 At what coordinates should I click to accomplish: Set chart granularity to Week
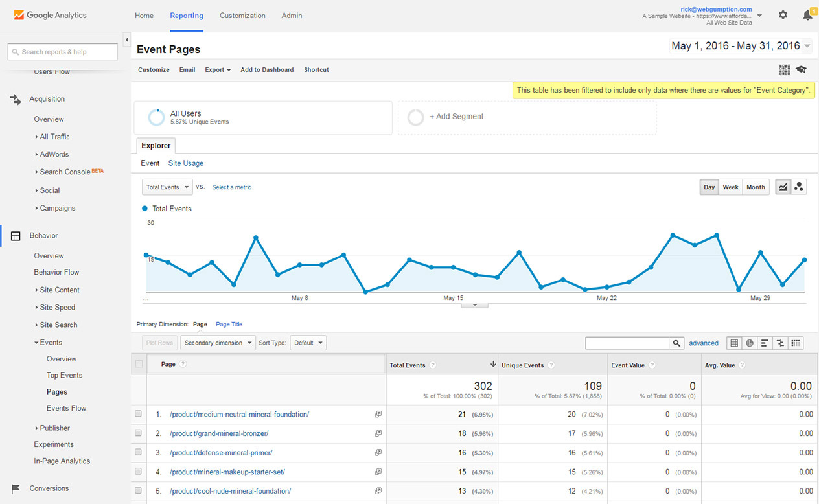[730, 187]
